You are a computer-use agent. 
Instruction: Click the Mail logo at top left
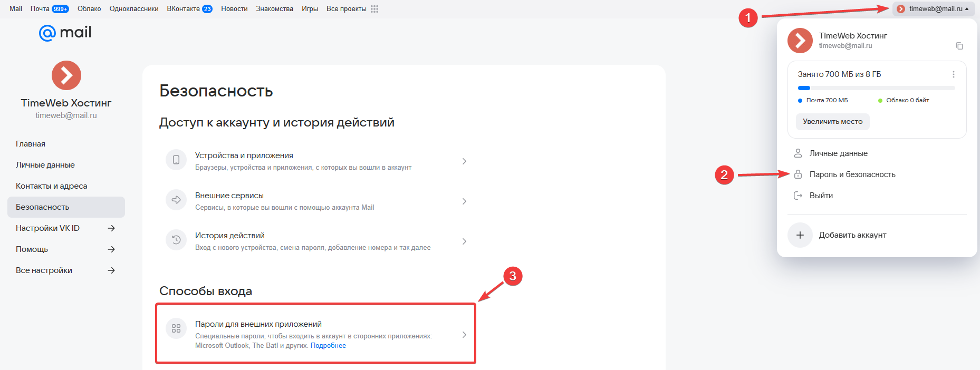(x=65, y=33)
